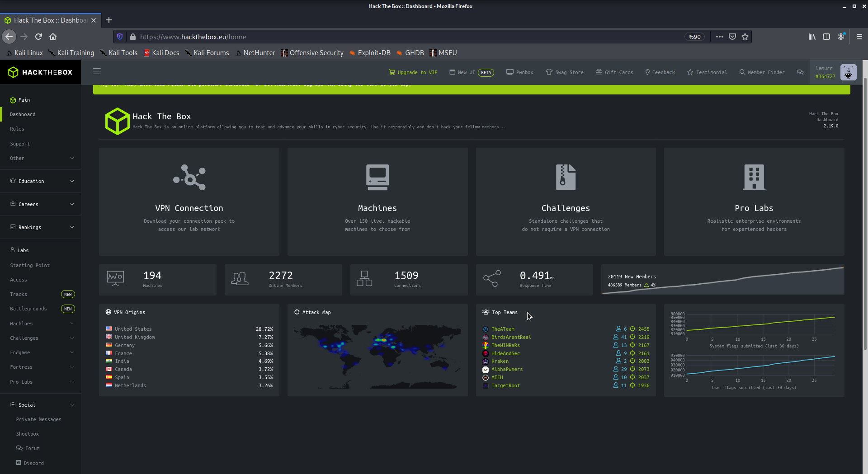Open Discord in the sidebar
The height and width of the screenshot is (474, 868).
(30, 463)
